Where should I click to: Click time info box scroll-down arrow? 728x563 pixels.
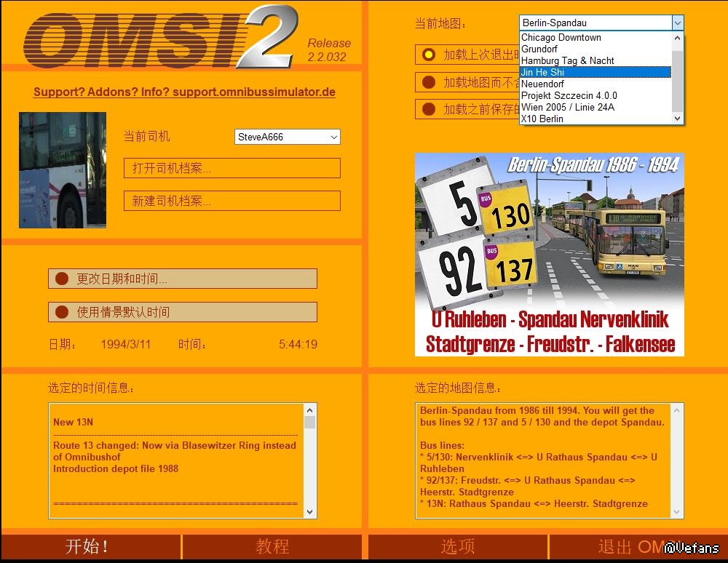[x=309, y=512]
